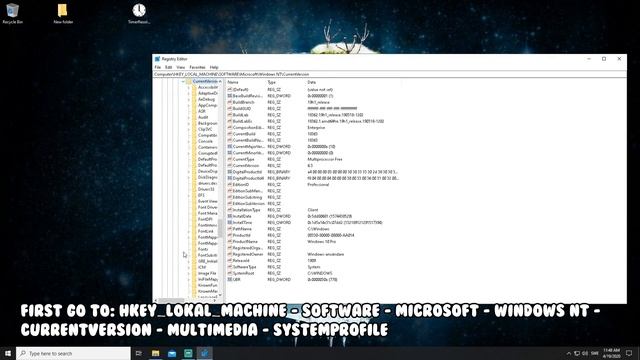Expand the Image File Execution key arrow
Viewport: 640px width, 360px height.
[189, 273]
